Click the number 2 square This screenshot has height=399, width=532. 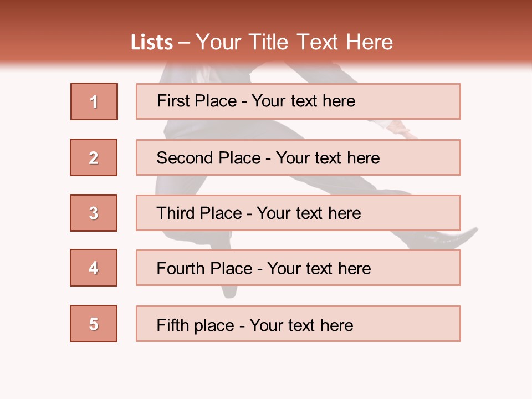click(x=94, y=157)
